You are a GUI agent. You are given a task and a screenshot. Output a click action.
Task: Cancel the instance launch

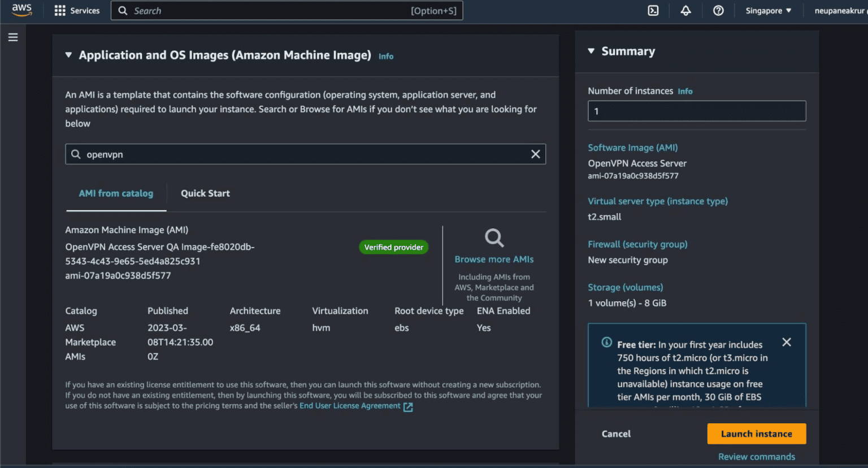point(615,434)
